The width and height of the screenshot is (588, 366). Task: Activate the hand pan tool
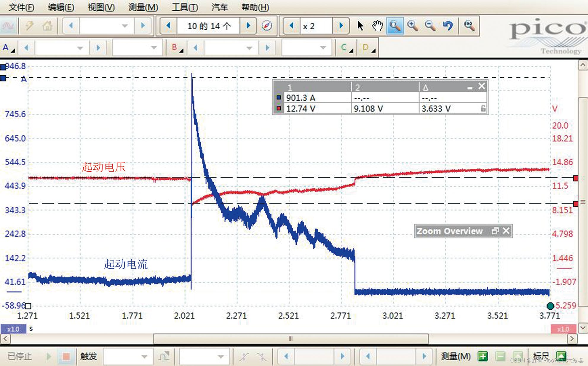coord(378,26)
